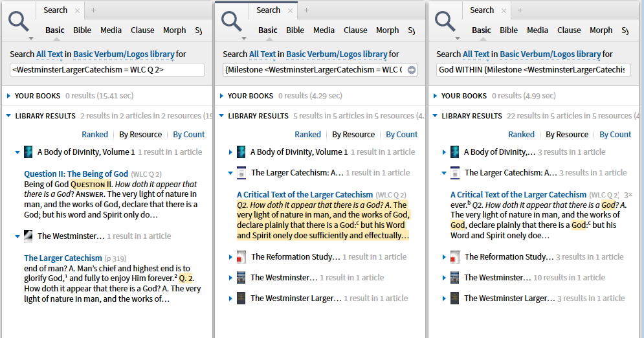Open The Larger Catechism cover, middle panel

pos(241,173)
